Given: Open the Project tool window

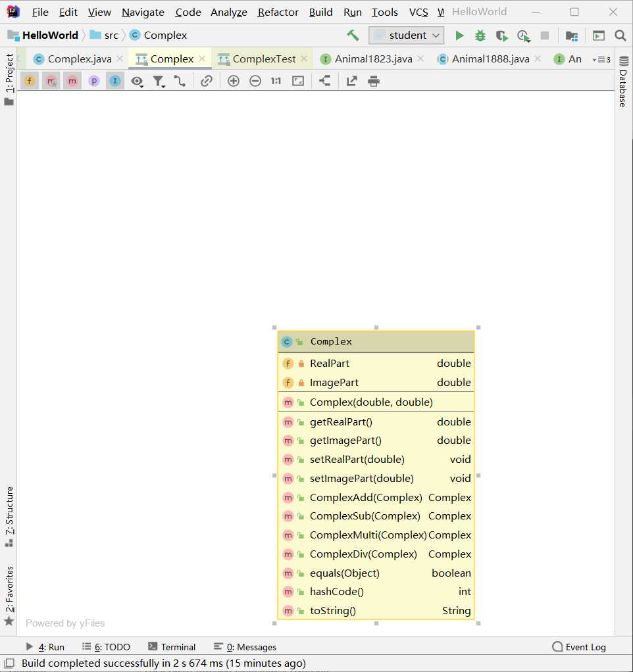Looking at the screenshot, I should coord(9,80).
